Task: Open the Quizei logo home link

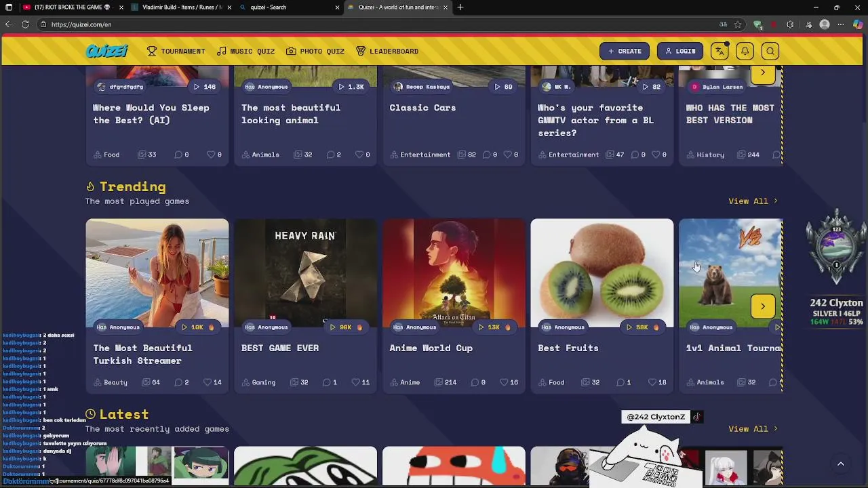Action: pyautogui.click(x=106, y=52)
